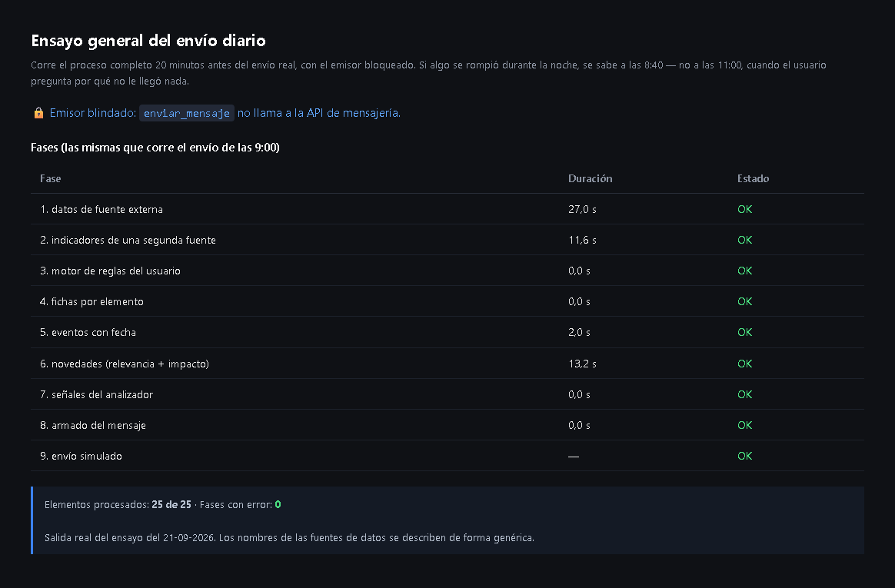Click the "no llama a la API de mensajería." text
The height and width of the screenshot is (588, 895).
[319, 113]
